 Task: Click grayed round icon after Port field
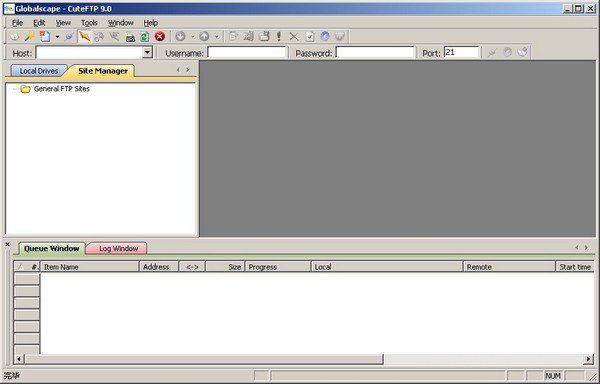click(507, 52)
